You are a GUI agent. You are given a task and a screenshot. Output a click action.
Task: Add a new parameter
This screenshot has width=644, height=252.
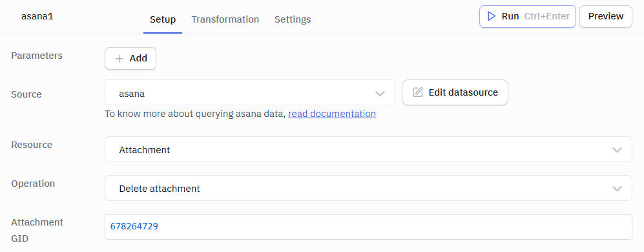click(130, 58)
